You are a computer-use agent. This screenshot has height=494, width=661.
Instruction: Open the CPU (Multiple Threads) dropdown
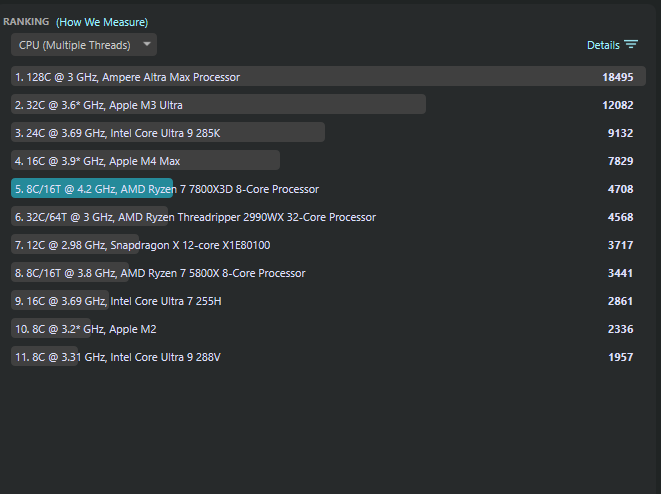pyautogui.click(x=75, y=45)
